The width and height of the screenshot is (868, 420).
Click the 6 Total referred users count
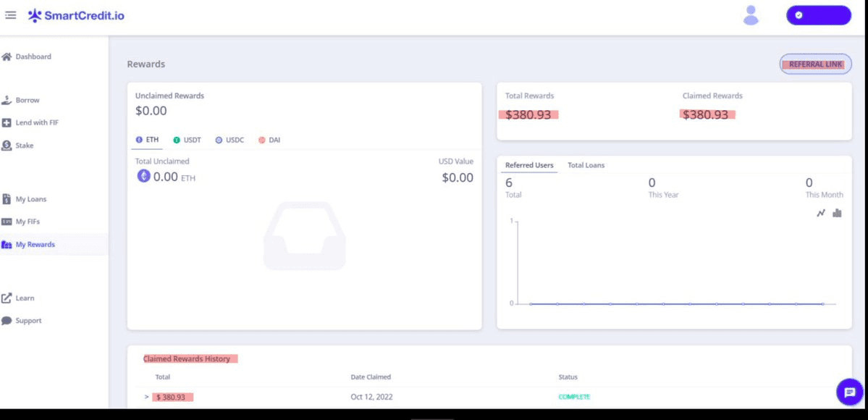509,182
